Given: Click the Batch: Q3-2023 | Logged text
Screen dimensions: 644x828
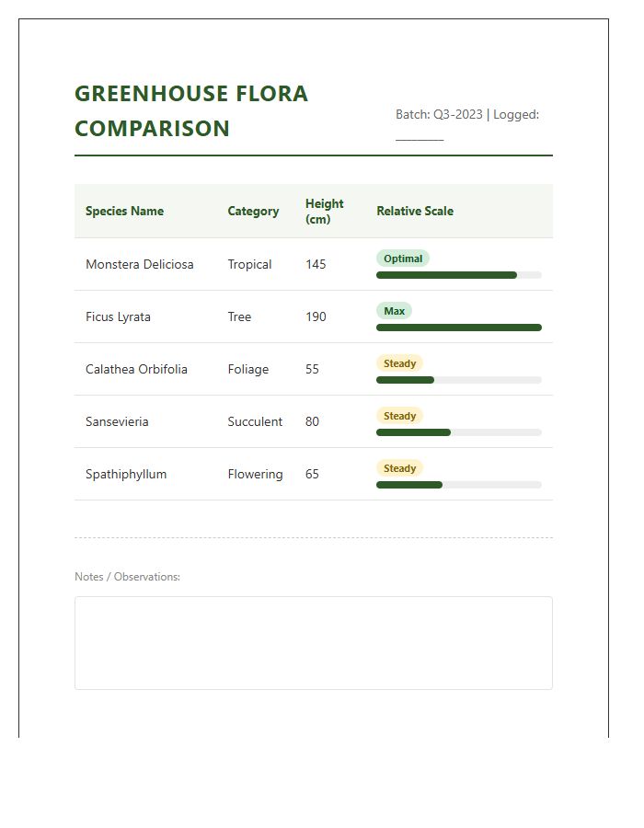Looking at the screenshot, I should pyautogui.click(x=467, y=114).
